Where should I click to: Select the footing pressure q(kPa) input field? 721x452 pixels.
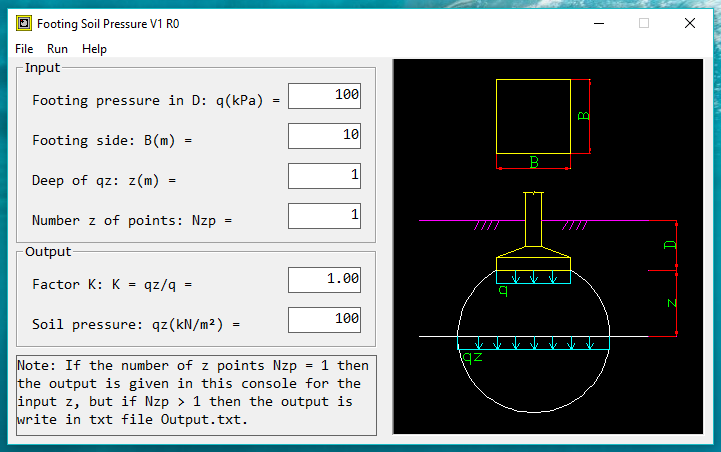324,96
